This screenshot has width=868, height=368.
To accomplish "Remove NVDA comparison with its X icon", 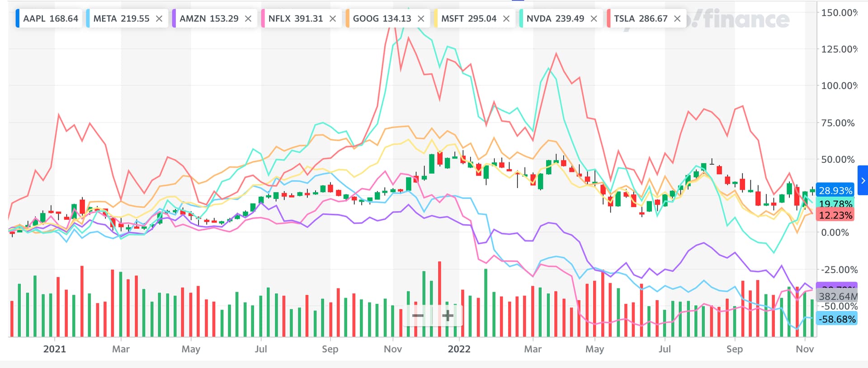I will [x=594, y=19].
